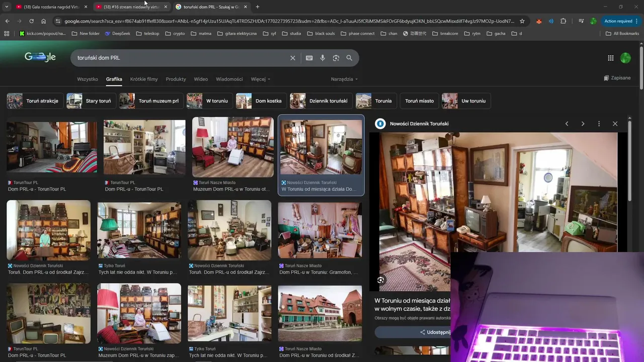Clear the search box with the X icon

point(292,58)
